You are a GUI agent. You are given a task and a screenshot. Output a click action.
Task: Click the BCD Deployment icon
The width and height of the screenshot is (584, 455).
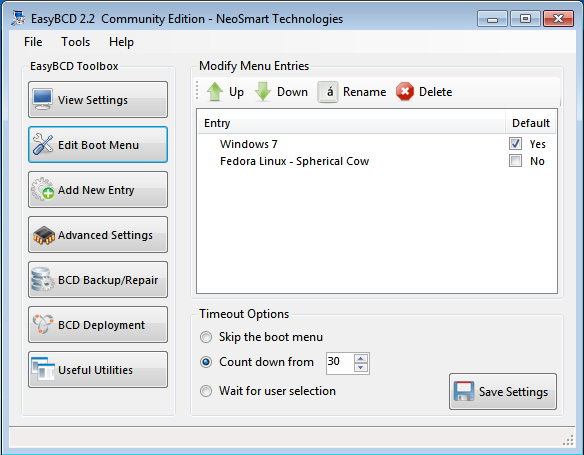[43, 324]
